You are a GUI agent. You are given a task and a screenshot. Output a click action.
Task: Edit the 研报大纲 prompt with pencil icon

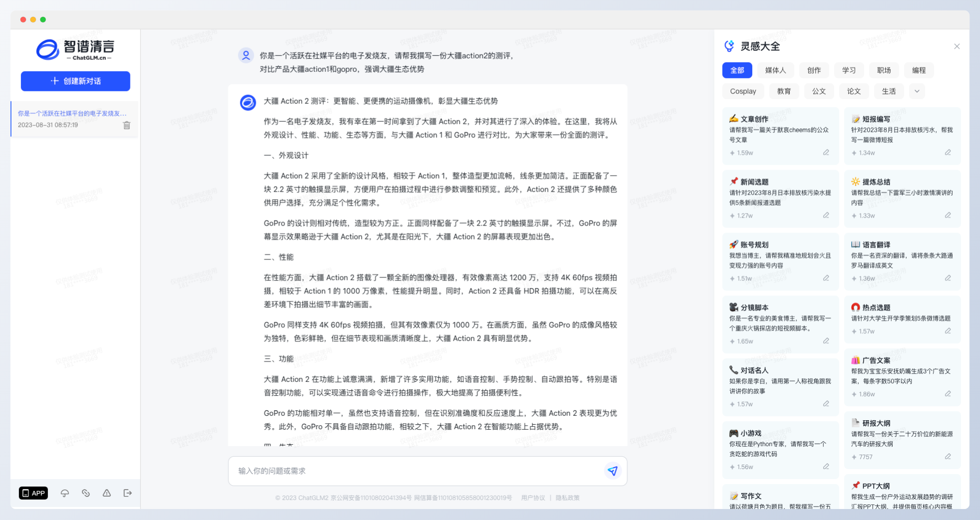(948, 457)
